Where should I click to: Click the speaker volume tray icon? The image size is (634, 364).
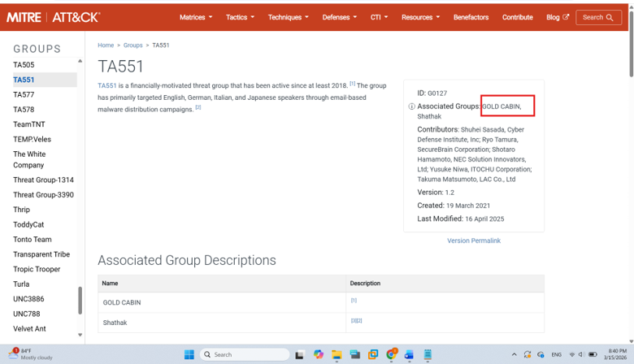point(581,355)
